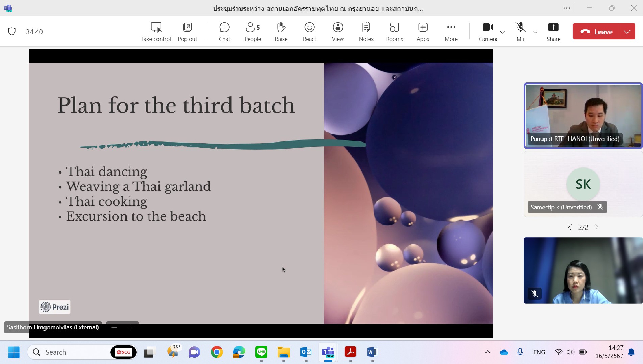Click the taskbar Search box
Image resolution: width=643 pixels, height=364 pixels.
[x=82, y=352]
